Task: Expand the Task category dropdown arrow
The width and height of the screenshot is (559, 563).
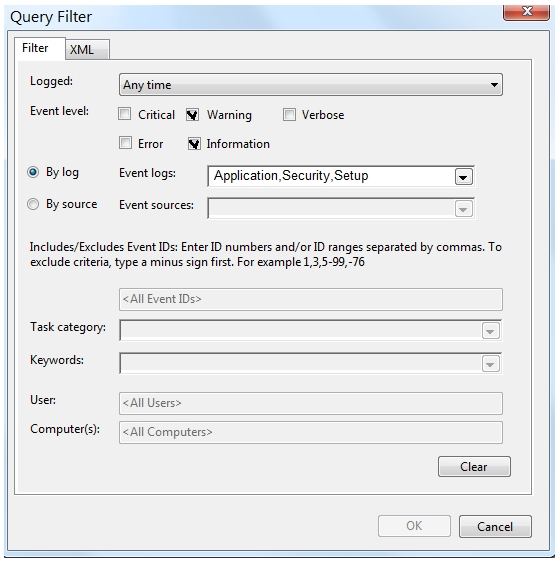Action: coord(491,331)
